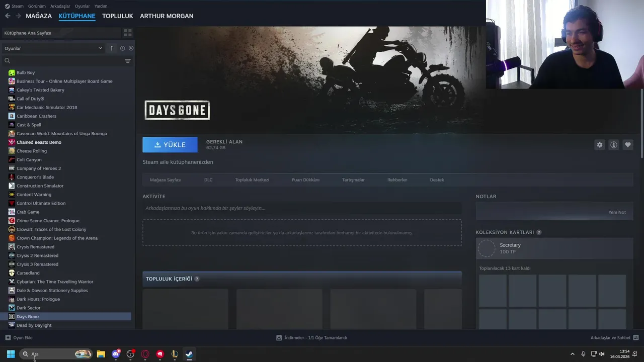
Task: Open help for Koleksiyon Kartları
Action: (539, 232)
